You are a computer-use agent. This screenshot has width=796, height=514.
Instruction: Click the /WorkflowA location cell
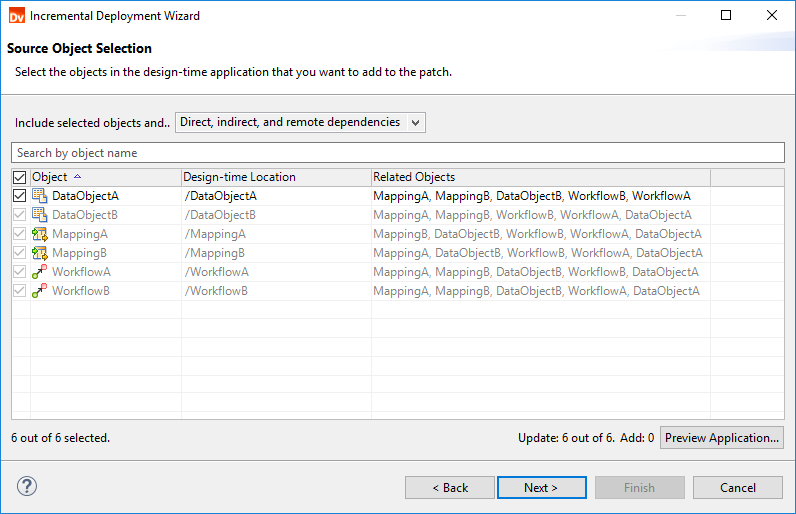tap(276, 272)
